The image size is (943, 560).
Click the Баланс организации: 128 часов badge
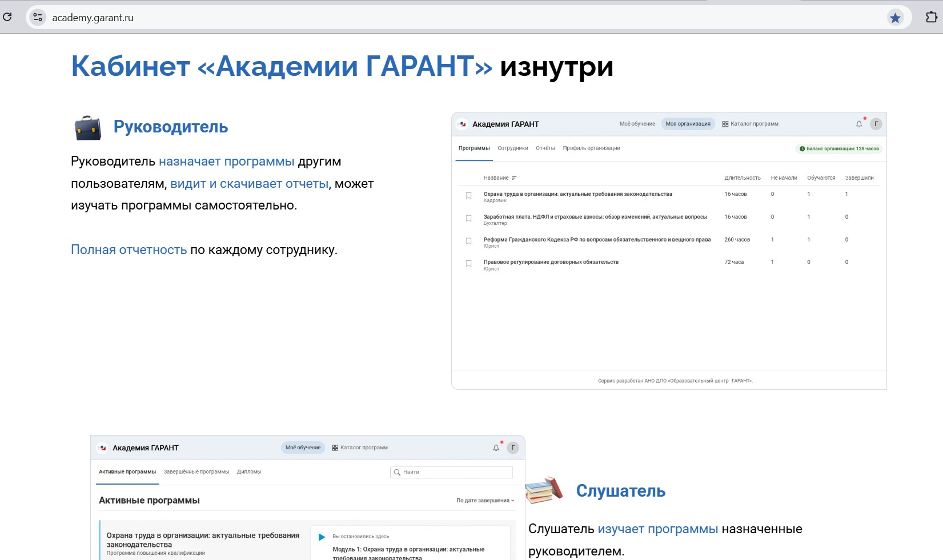pyautogui.click(x=839, y=148)
